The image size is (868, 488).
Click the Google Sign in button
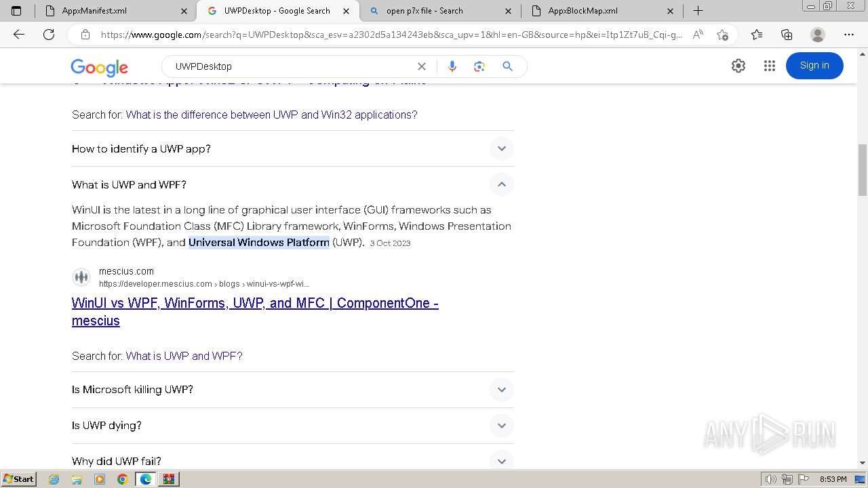coord(814,66)
